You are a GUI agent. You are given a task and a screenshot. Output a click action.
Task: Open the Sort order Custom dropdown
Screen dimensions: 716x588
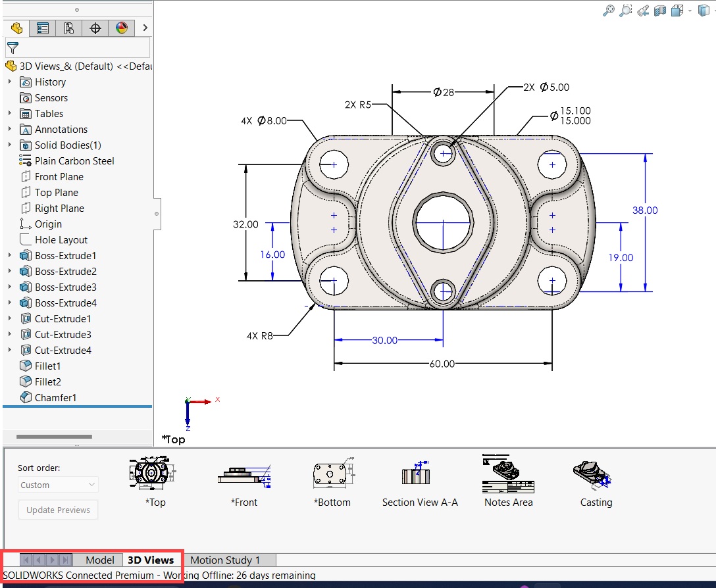coord(59,485)
